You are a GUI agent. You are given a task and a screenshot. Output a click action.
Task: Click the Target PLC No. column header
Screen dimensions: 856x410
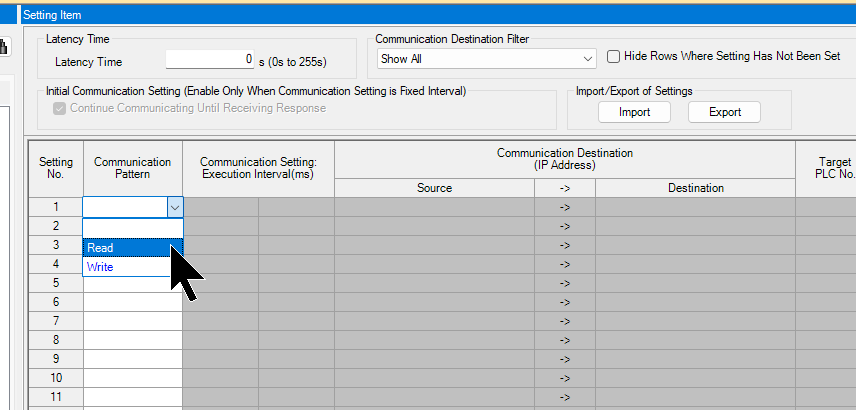click(x=825, y=168)
